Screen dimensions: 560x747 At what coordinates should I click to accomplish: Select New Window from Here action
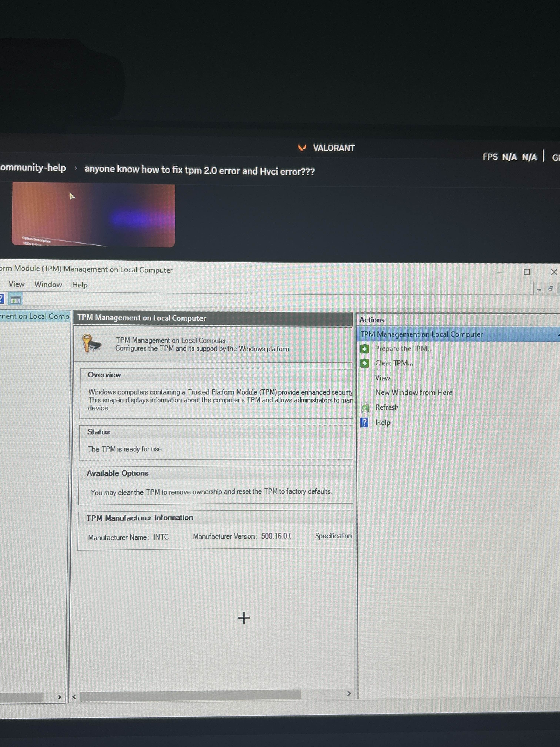click(414, 392)
